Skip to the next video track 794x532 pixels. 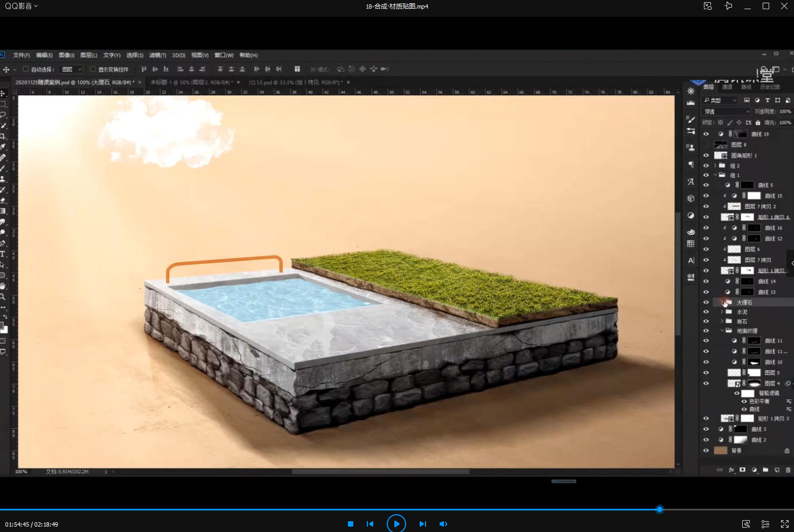point(422,524)
